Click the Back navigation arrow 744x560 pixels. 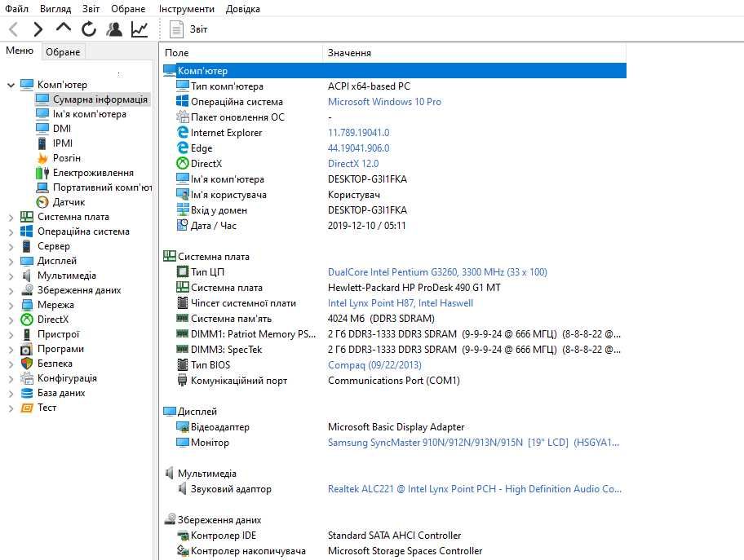[x=14, y=29]
